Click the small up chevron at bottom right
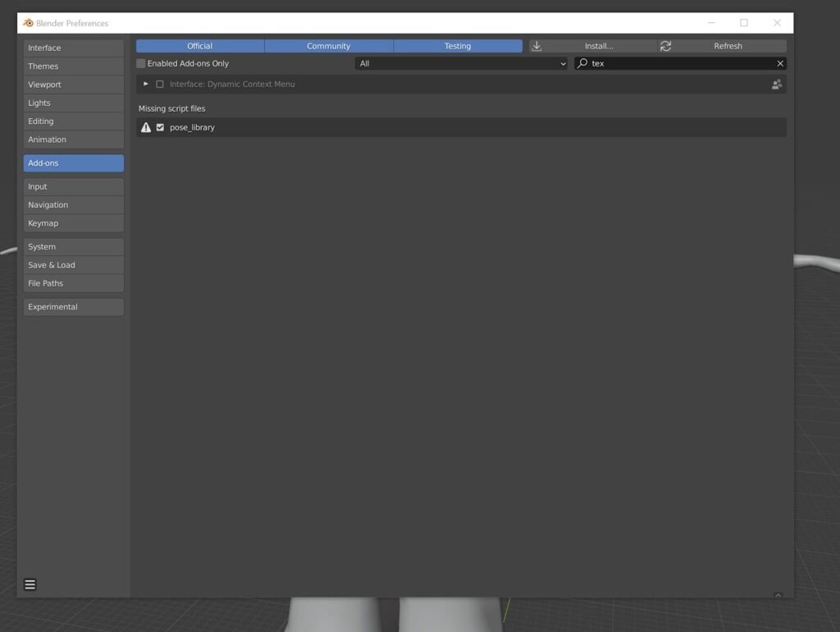This screenshot has width=840, height=632. tap(778, 595)
